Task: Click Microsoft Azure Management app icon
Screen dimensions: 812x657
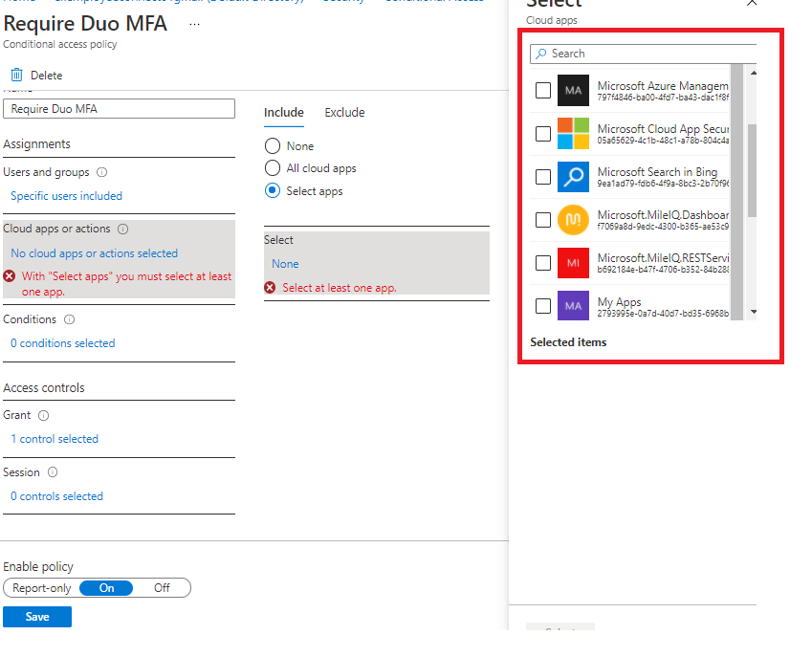Action: tap(573, 90)
